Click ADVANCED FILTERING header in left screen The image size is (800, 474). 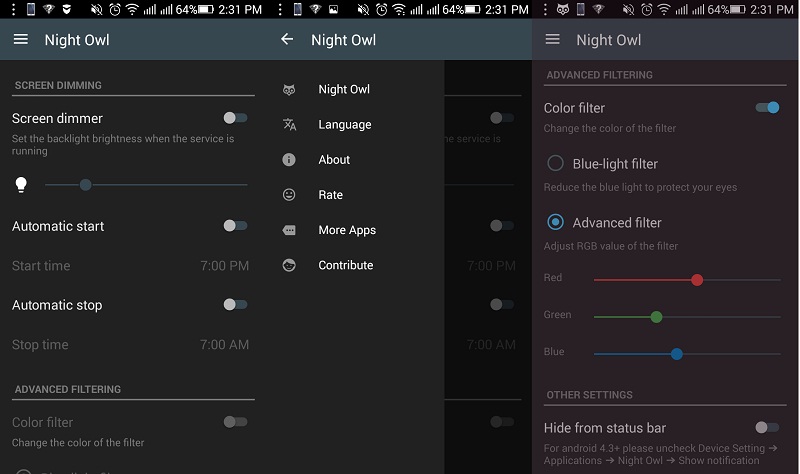coord(68,389)
